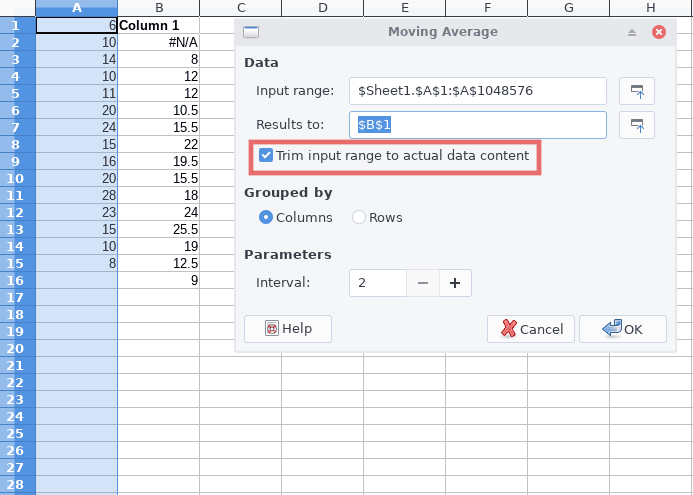Click cell A6 with value 20
This screenshot has height=495, width=693.
(76, 110)
